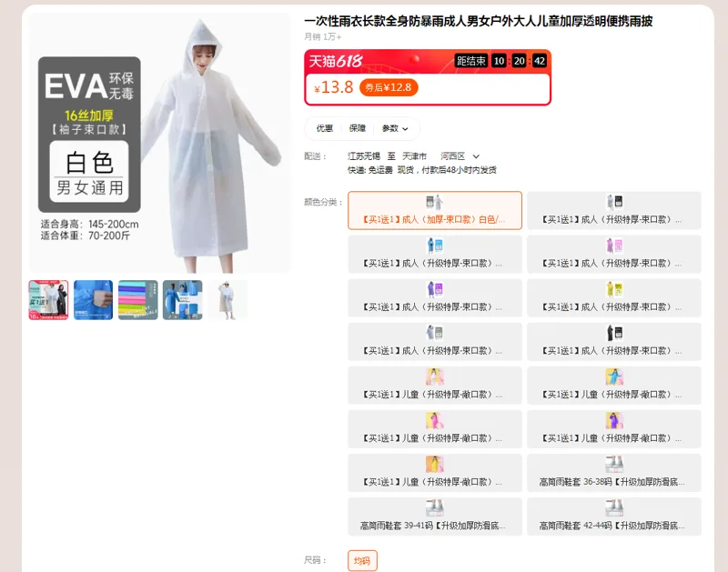728x572 pixels.
Task: Pick the black adult raincoat swatch
Action: coord(613,341)
